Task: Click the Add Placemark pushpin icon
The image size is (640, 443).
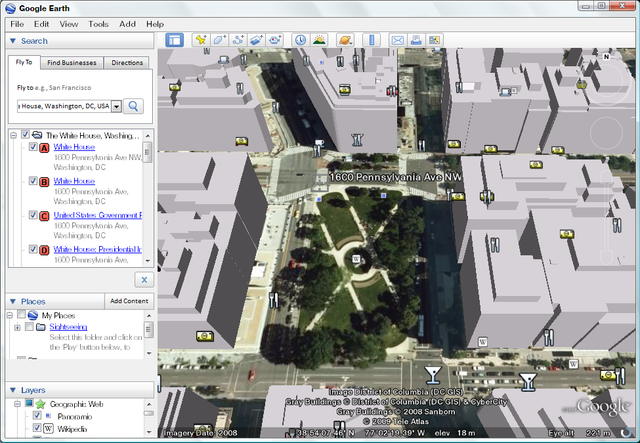Action: pos(201,40)
